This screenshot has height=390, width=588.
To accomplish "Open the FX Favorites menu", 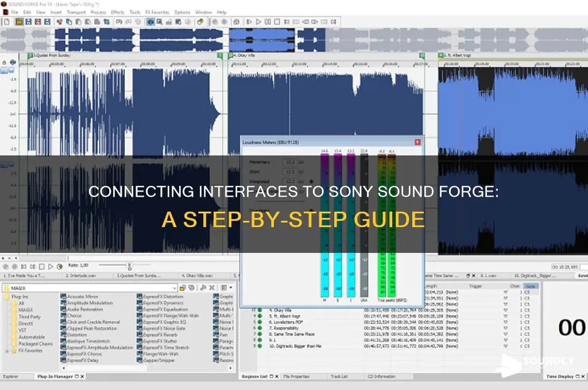I will (157, 13).
